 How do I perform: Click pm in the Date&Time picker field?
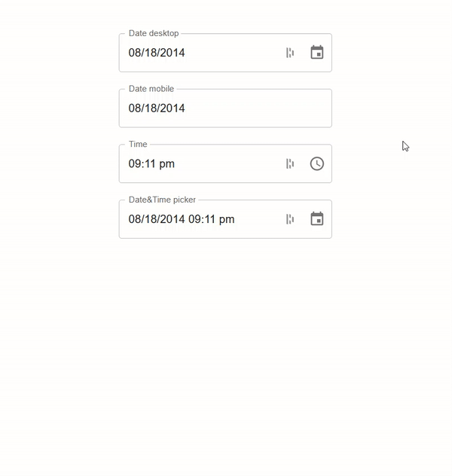(x=226, y=219)
